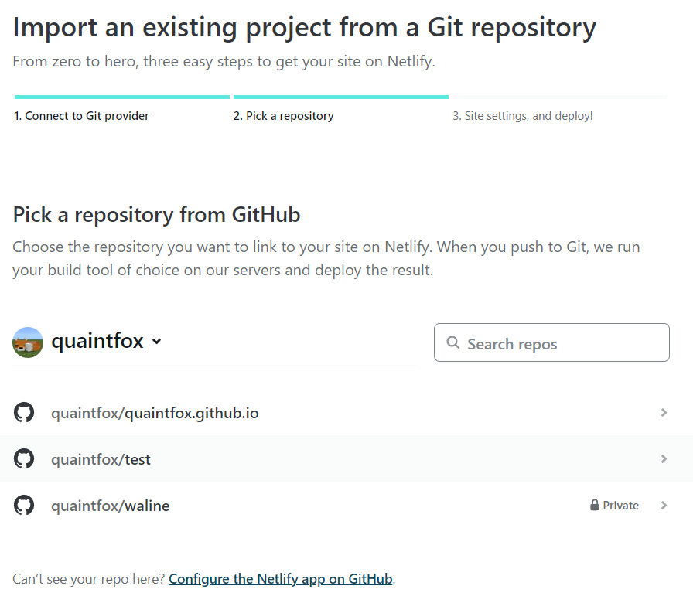Select the Pick a repository step
700x603 pixels.
(x=283, y=116)
